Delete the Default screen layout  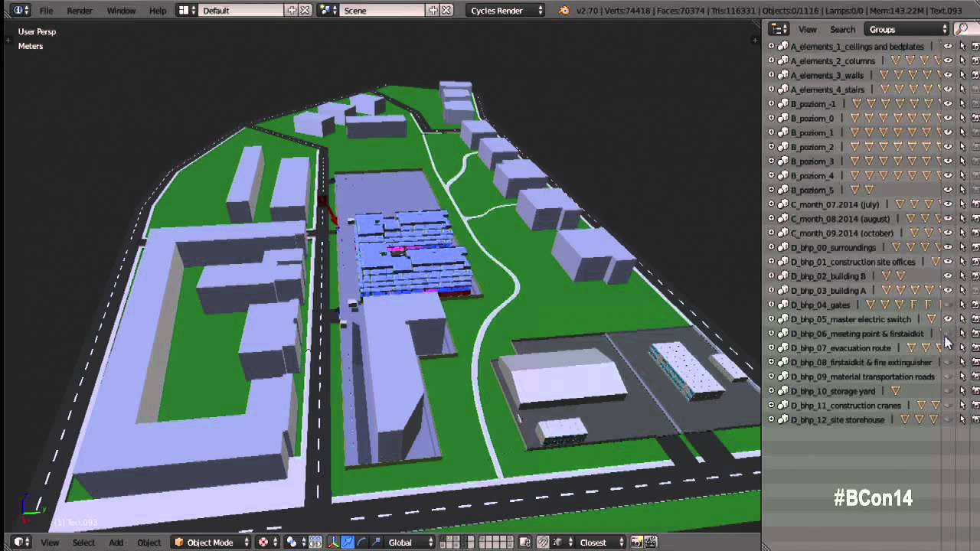click(305, 10)
